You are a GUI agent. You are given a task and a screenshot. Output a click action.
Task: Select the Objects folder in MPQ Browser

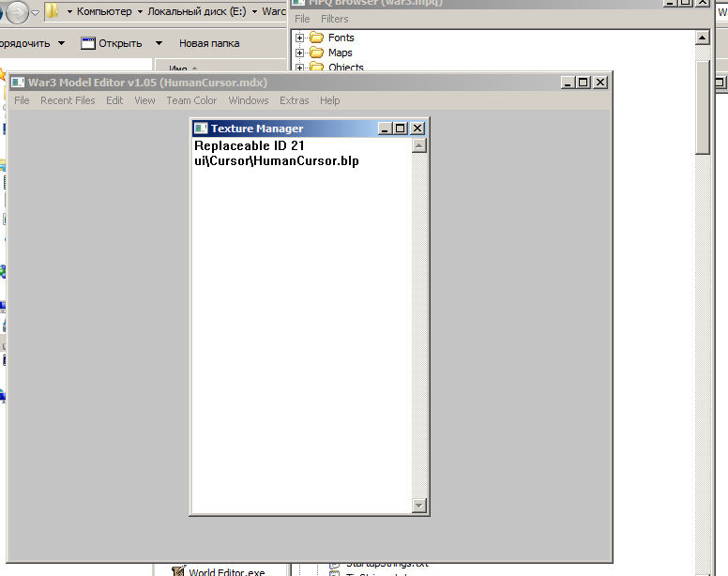click(x=346, y=68)
